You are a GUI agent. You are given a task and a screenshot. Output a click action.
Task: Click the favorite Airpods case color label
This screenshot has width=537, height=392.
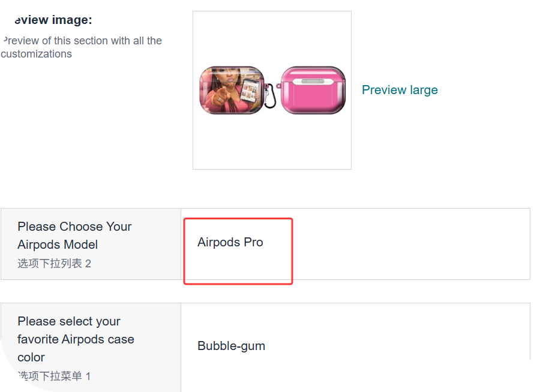76,339
